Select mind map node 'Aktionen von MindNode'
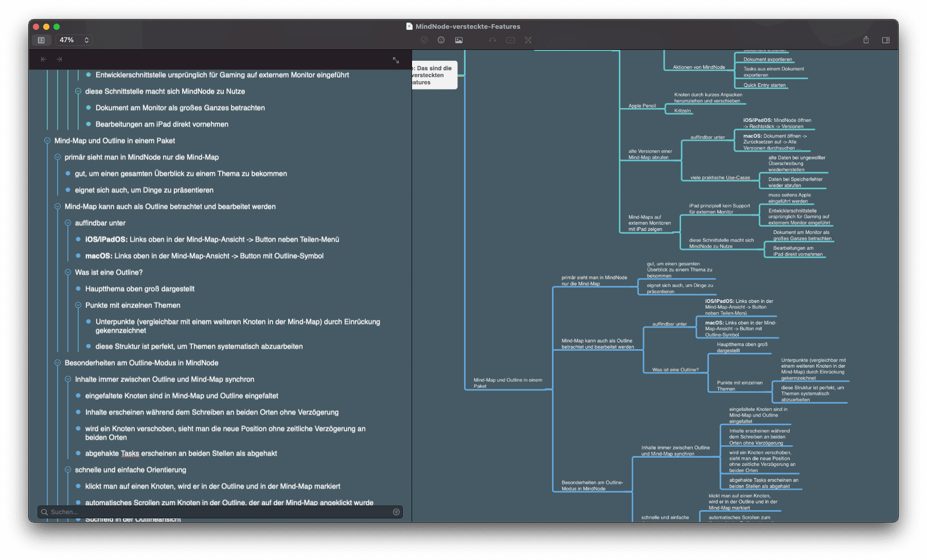 [x=699, y=67]
